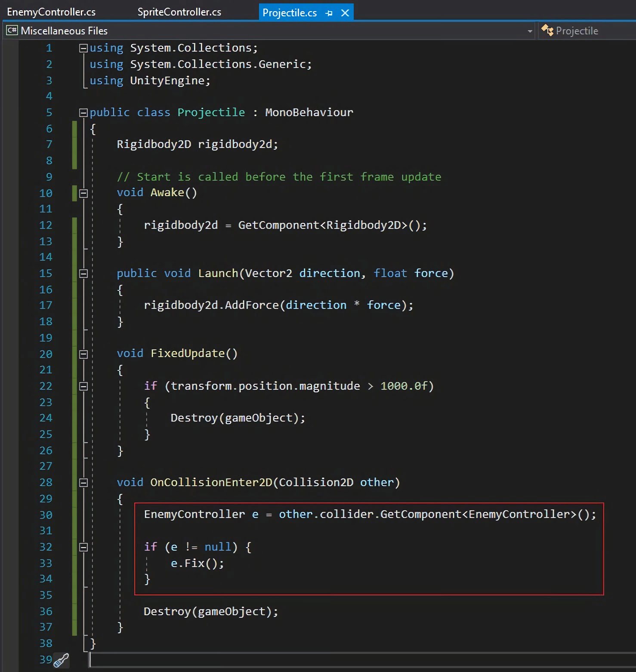Click line number 30 in the gutter
The image size is (636, 672).
point(46,515)
